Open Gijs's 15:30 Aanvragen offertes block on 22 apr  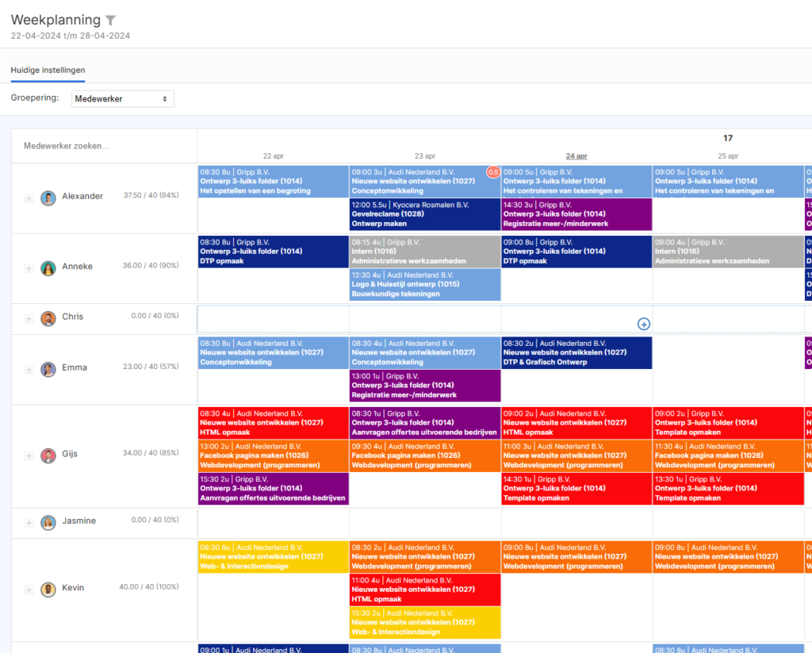[274, 488]
